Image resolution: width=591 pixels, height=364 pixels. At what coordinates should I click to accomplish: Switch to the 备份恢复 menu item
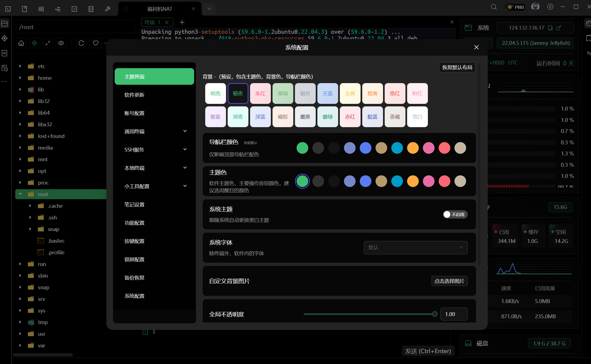[x=134, y=278]
